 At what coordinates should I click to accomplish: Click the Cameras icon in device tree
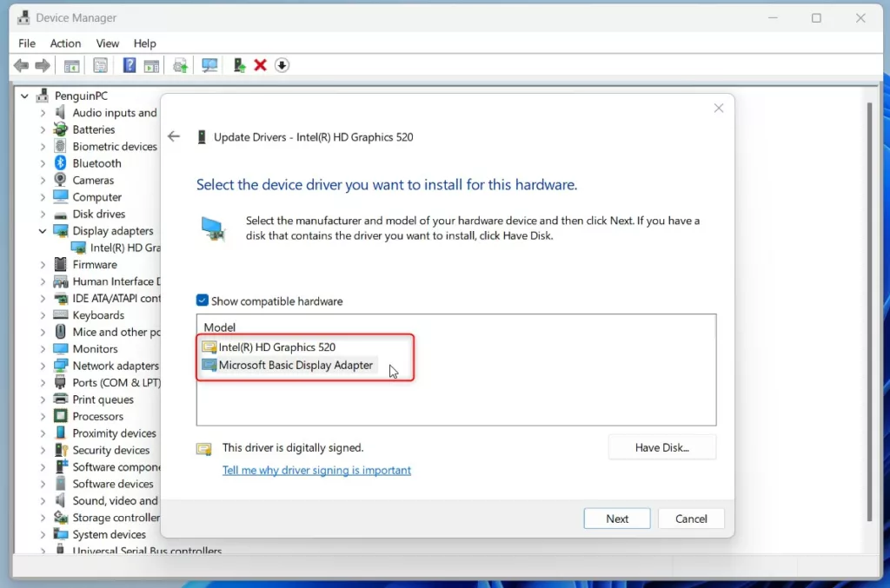click(x=60, y=180)
